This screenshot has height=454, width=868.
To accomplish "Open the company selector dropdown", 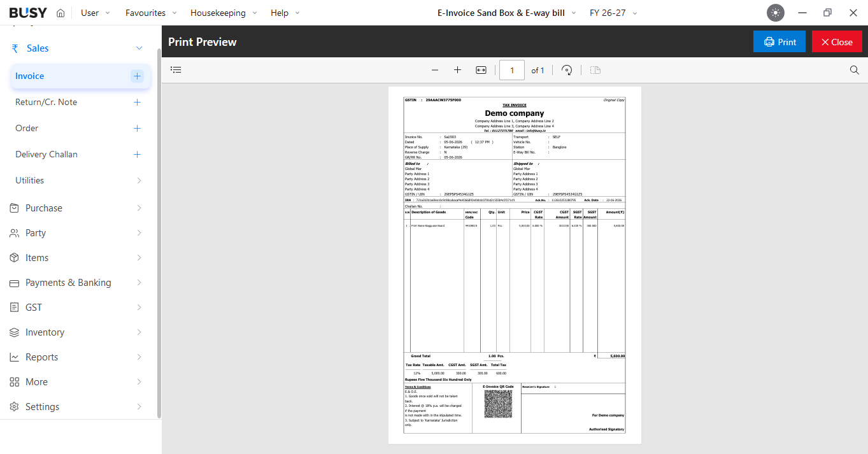I will tap(507, 13).
